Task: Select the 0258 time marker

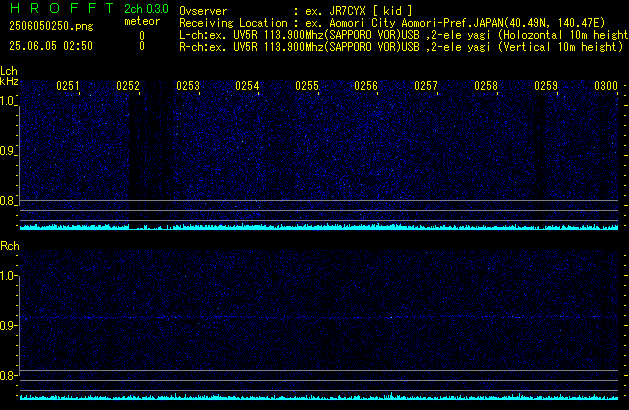Action: [486, 86]
